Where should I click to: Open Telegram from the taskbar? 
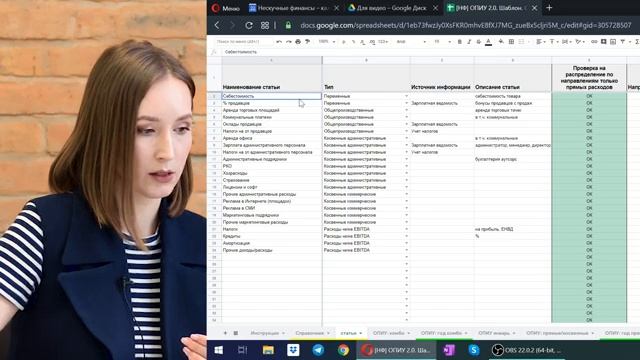tap(318, 350)
